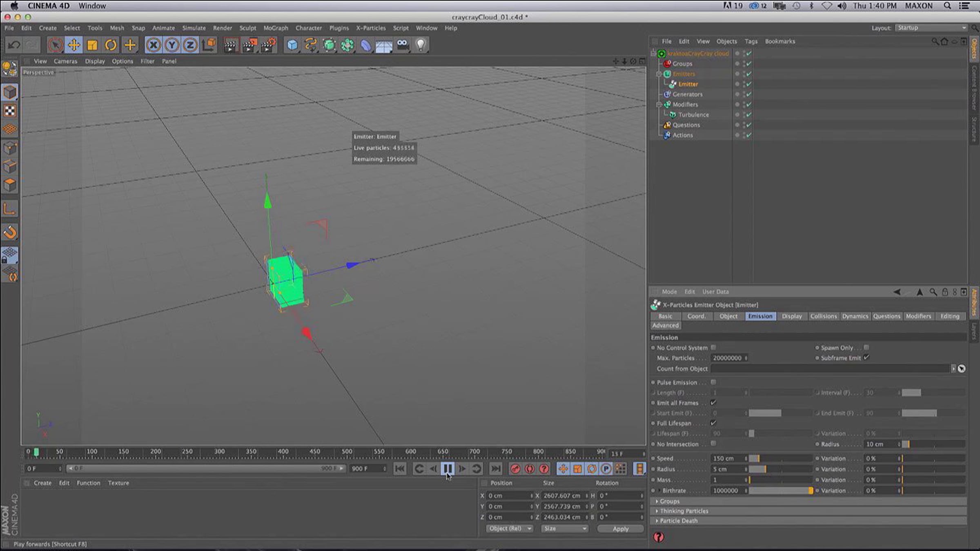Screen dimensions: 980x551
Task: Select the Turbulence object in tree
Action: pos(693,115)
